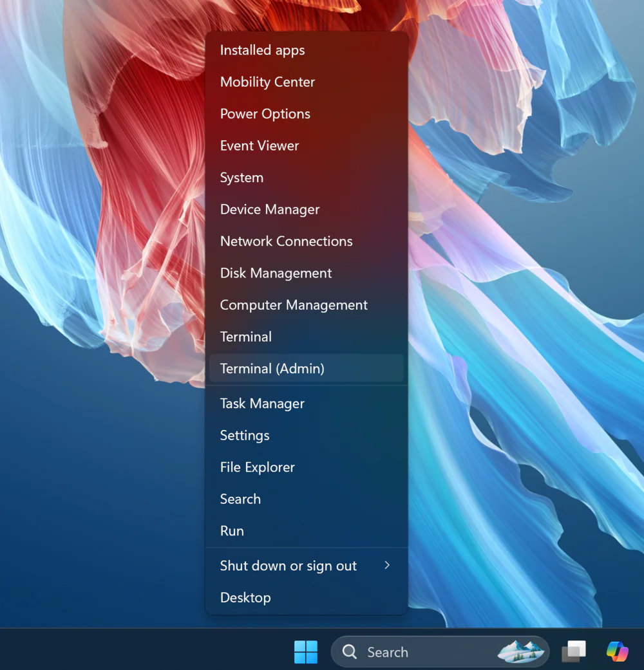Select Power Options
The width and height of the screenshot is (644, 670).
click(306, 114)
